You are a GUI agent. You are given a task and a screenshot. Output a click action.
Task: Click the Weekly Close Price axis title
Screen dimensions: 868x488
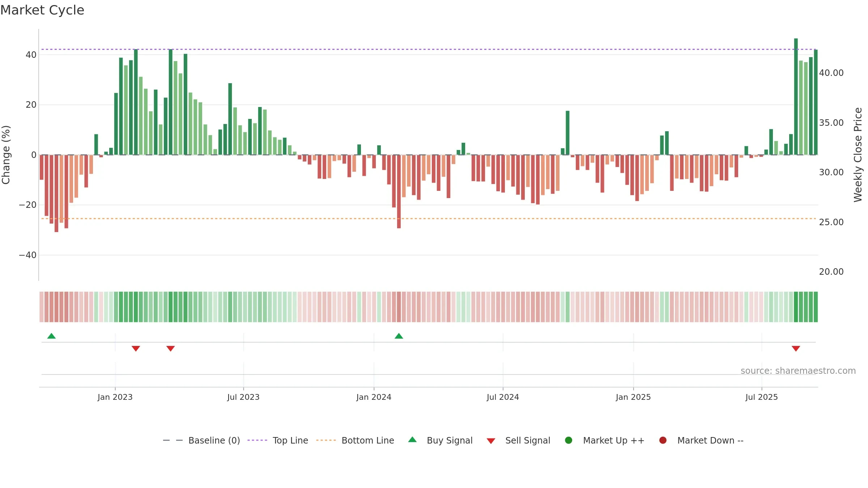pyautogui.click(x=858, y=155)
